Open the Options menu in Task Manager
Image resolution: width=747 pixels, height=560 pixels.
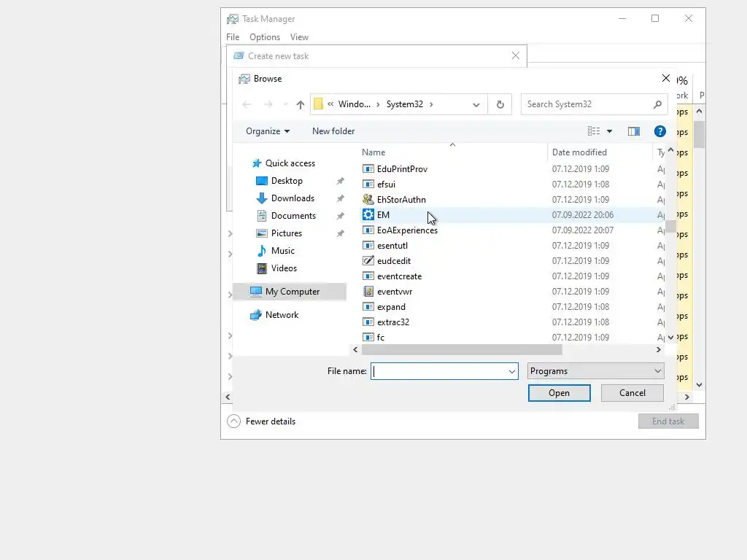point(265,37)
